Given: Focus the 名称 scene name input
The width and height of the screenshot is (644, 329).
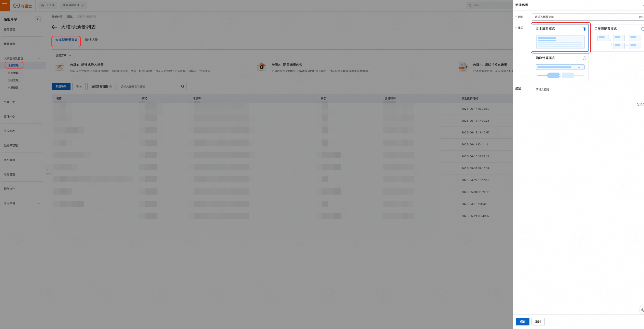Looking at the screenshot, I should (587, 17).
